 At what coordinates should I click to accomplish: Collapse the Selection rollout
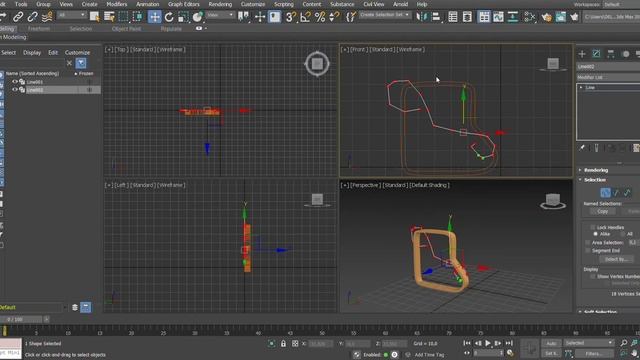point(594,180)
